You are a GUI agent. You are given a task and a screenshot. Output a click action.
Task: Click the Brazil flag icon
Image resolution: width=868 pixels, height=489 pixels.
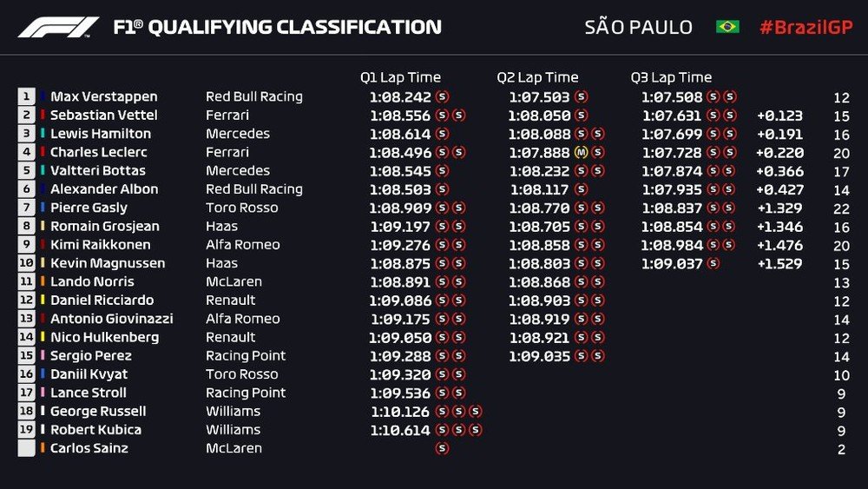[x=727, y=27]
